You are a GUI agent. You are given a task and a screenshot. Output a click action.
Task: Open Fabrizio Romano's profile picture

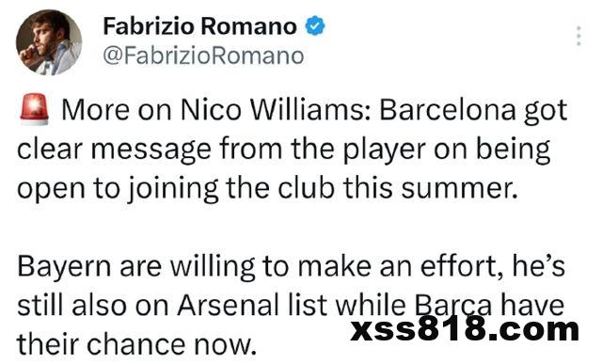pos(49,42)
